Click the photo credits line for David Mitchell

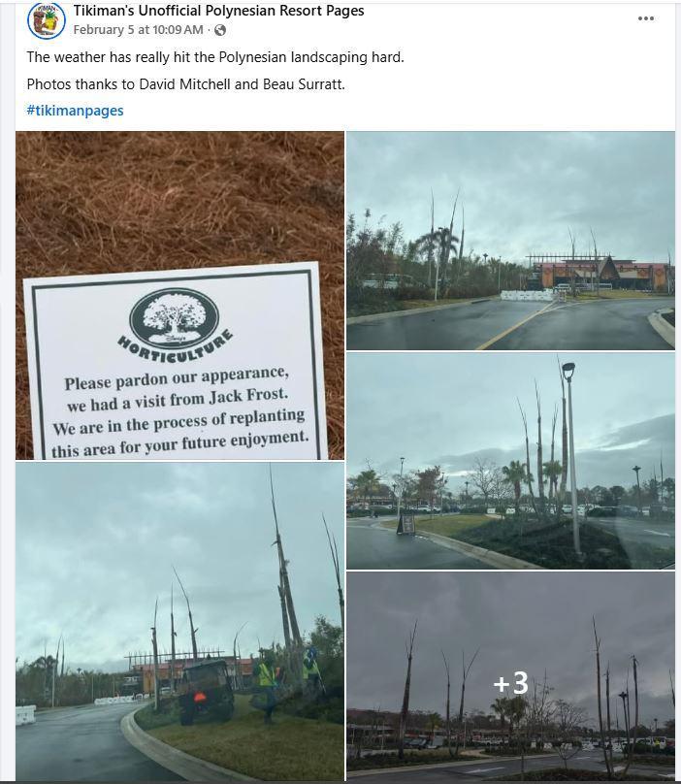point(186,84)
